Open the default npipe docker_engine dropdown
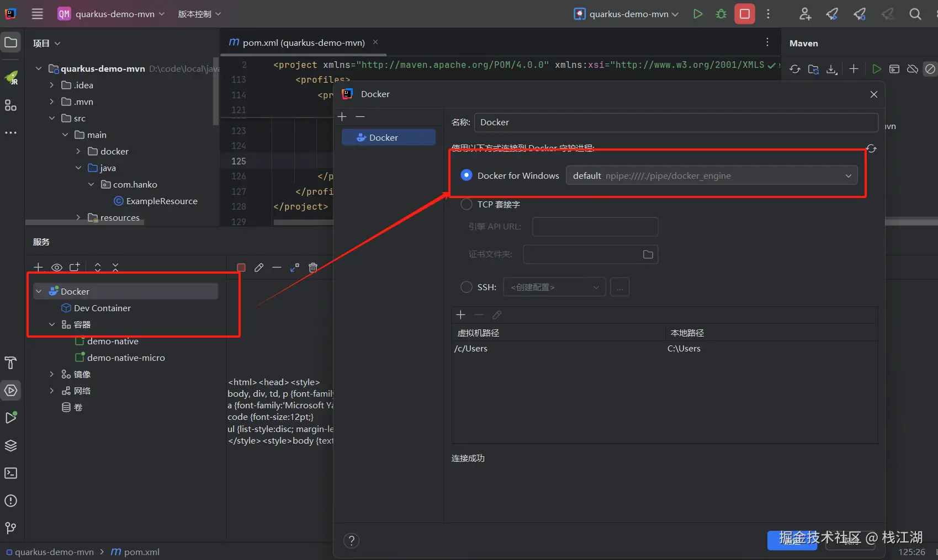Screen dimensions: 938x560 click(x=712, y=175)
